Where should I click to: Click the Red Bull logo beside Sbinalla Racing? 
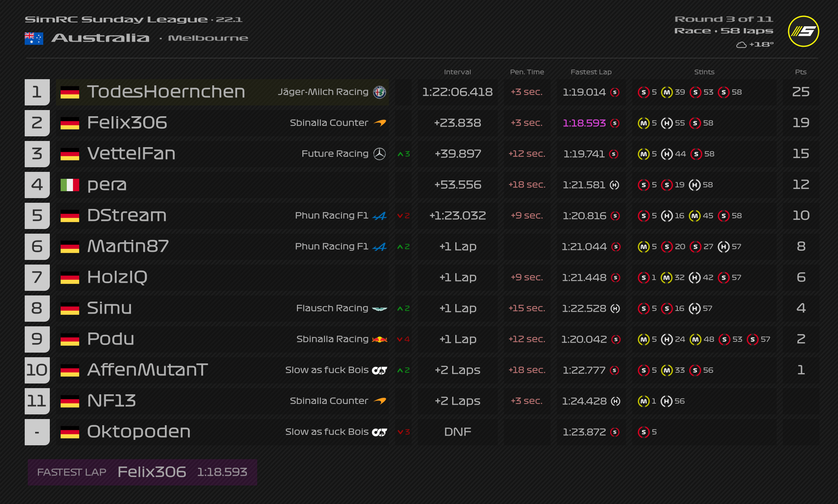click(380, 339)
